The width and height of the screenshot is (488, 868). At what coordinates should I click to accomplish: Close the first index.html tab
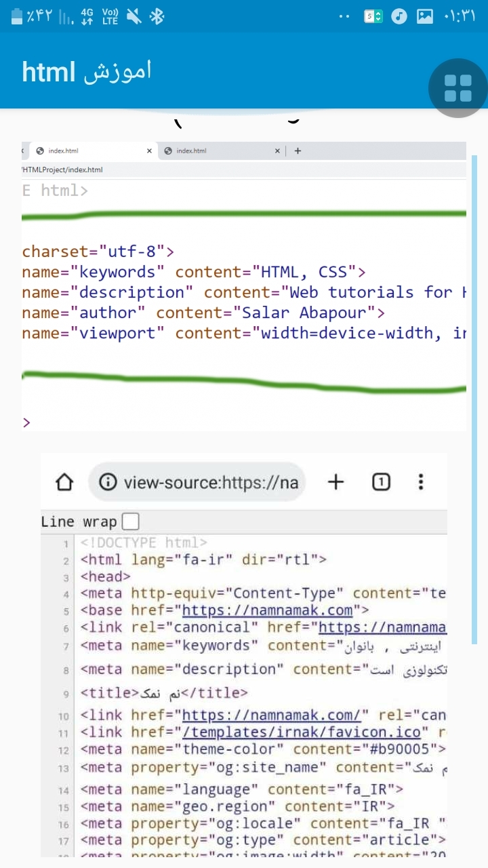tap(150, 151)
